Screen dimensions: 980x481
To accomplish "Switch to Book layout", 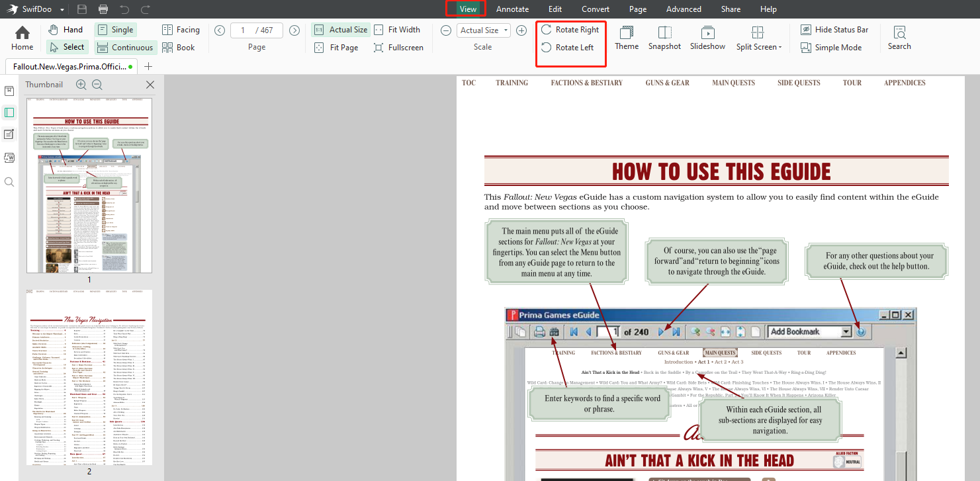I will [x=179, y=47].
